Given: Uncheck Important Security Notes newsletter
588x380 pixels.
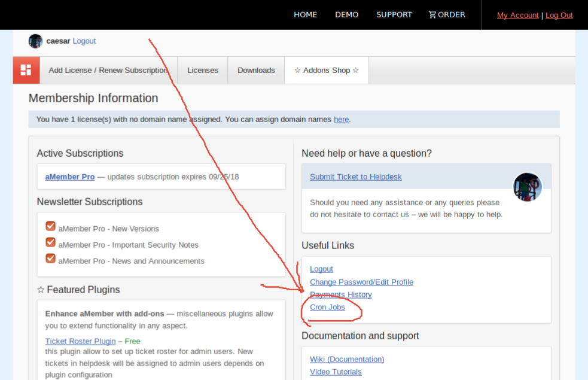Looking at the screenshot, I should pyautogui.click(x=51, y=242).
